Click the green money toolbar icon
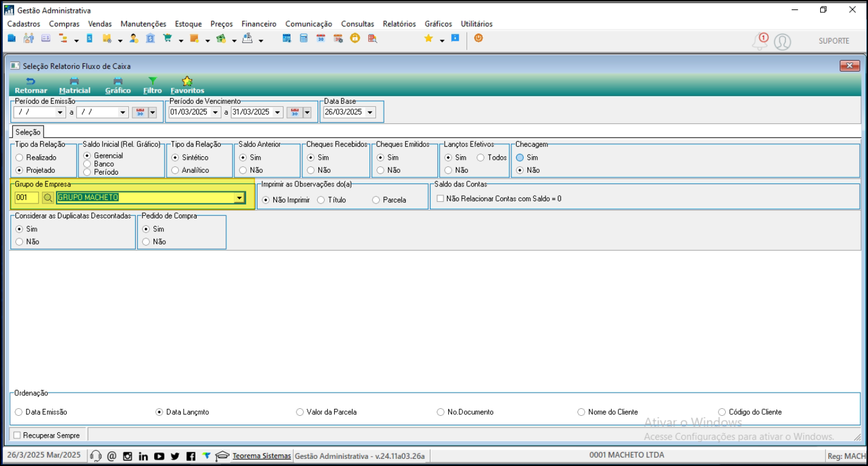Viewport: 868px width, 466px height. point(221,38)
